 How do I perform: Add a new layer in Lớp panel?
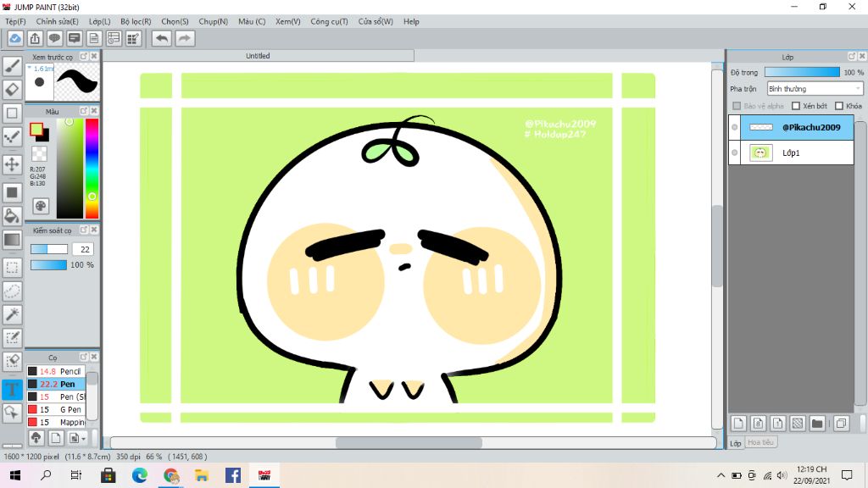click(738, 424)
